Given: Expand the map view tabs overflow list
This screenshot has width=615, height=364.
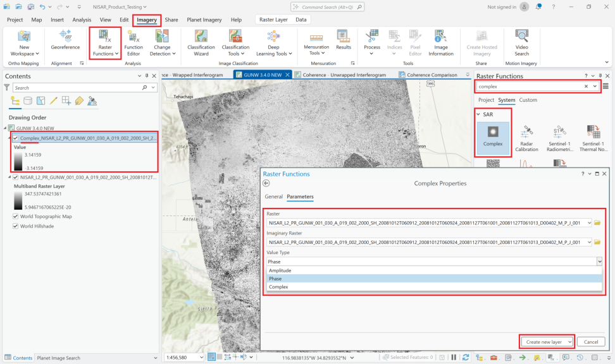Looking at the screenshot, I should tap(468, 75).
